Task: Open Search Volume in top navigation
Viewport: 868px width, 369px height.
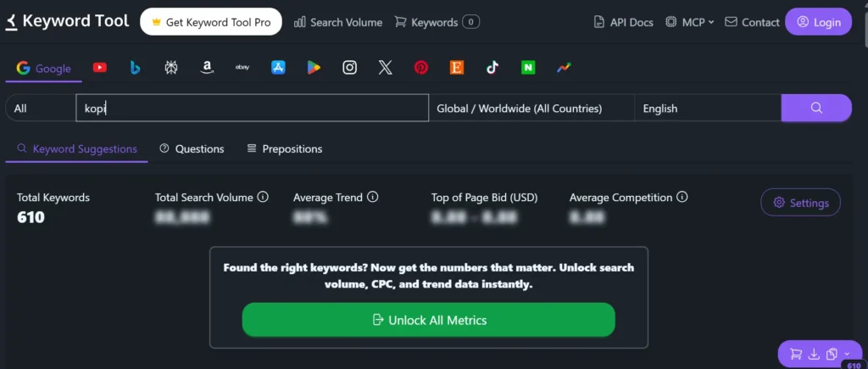Action: [x=338, y=22]
